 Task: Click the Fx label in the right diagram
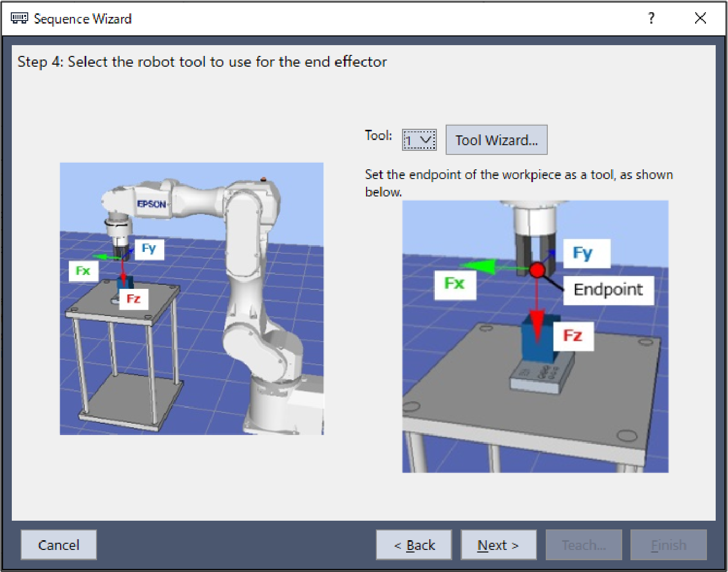click(x=454, y=284)
